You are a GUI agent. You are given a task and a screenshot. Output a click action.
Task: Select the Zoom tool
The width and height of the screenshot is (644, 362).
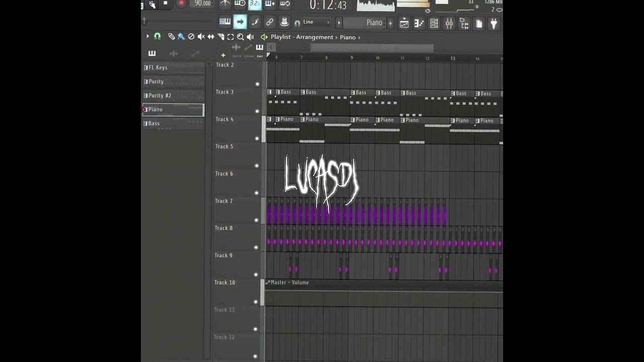(240, 37)
